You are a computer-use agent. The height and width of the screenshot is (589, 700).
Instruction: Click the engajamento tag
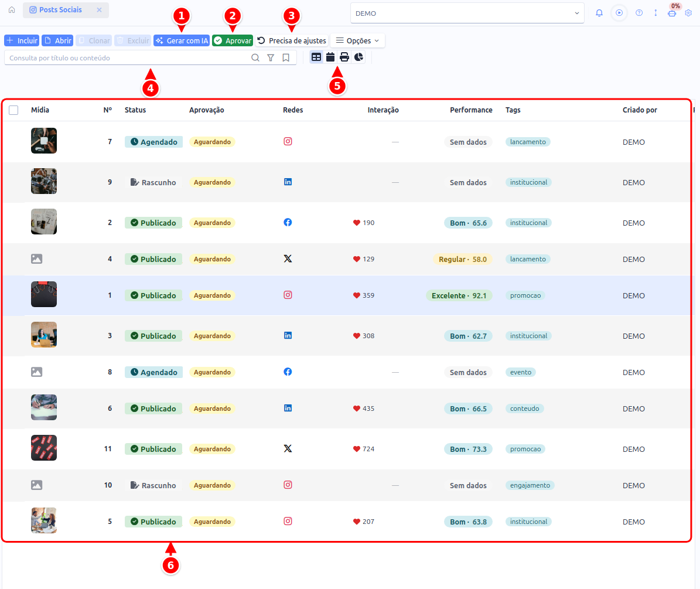(530, 485)
